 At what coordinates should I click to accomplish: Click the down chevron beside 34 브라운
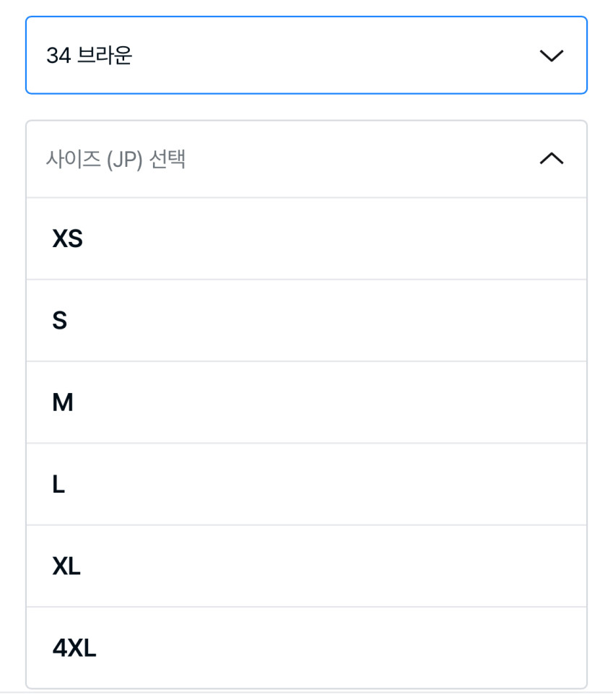pos(552,56)
